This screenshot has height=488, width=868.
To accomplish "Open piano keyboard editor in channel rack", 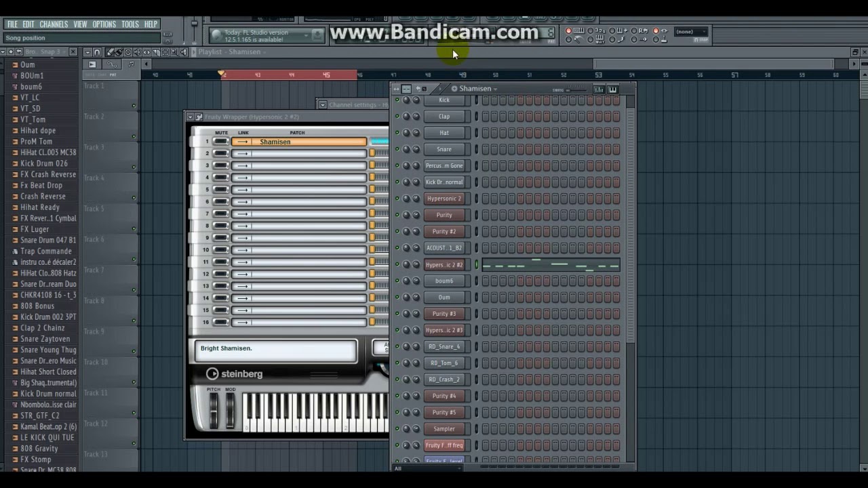I will [x=613, y=89].
